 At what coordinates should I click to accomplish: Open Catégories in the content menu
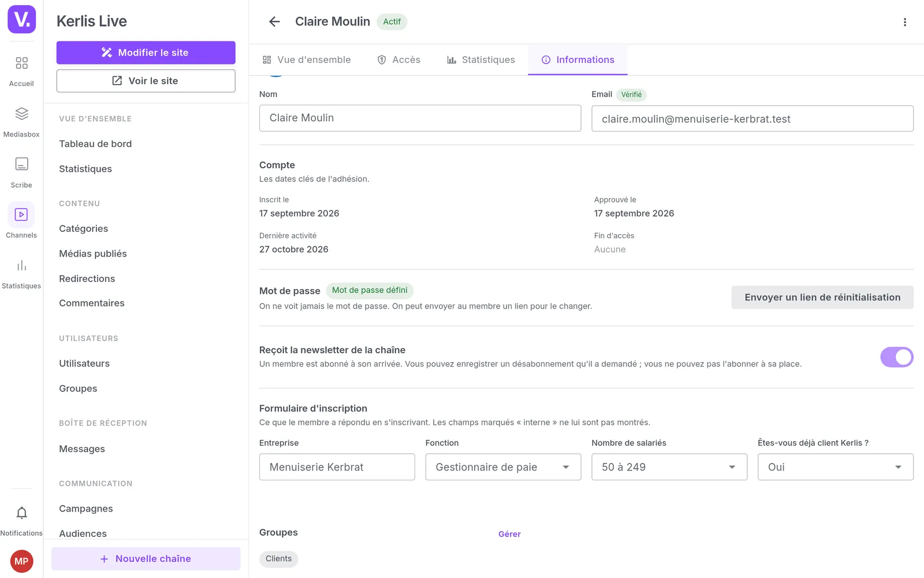pyautogui.click(x=84, y=228)
